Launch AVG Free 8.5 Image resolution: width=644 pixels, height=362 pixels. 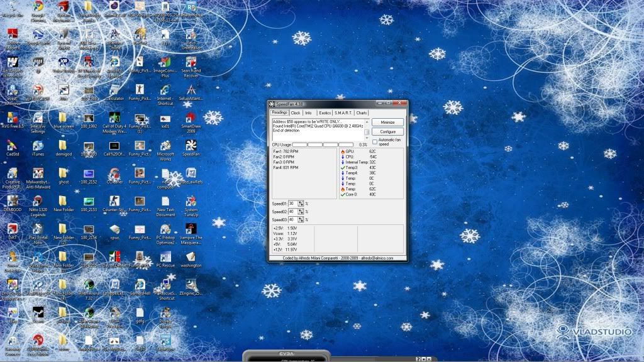[x=13, y=116]
